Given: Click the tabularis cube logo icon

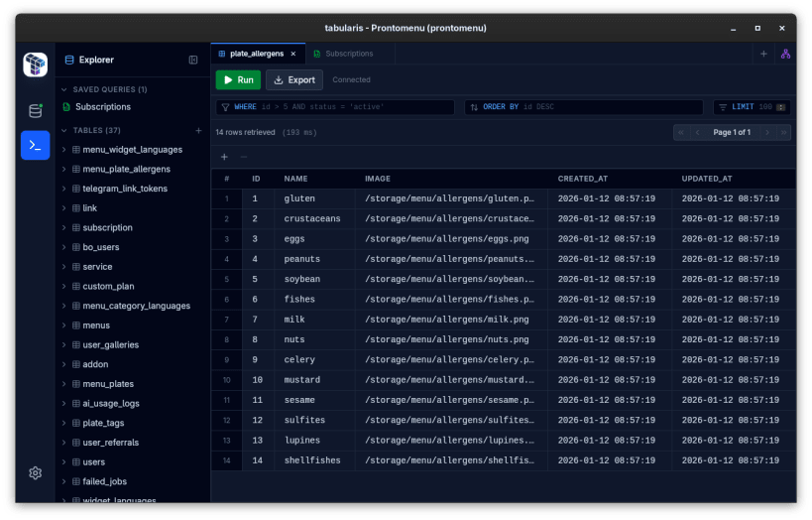Looking at the screenshot, I should [x=36, y=65].
